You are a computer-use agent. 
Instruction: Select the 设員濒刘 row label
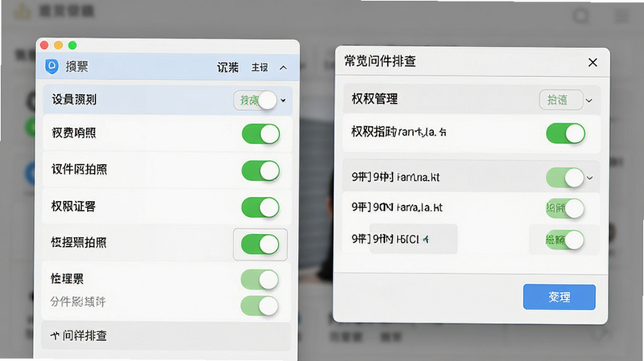[x=74, y=99]
